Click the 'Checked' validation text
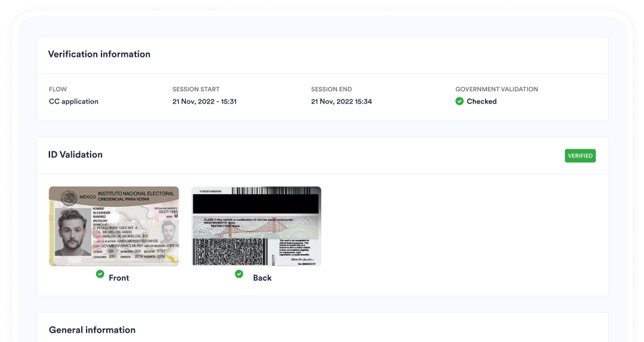 point(482,101)
